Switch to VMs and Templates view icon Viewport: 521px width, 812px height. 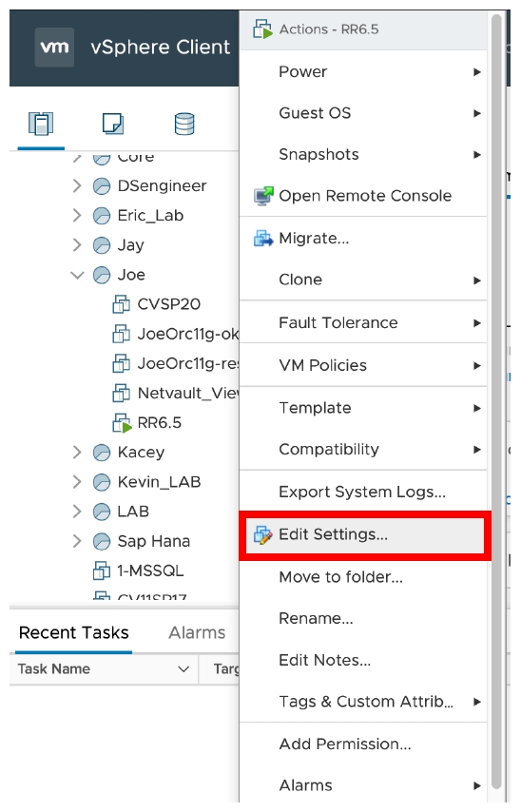click(x=113, y=124)
